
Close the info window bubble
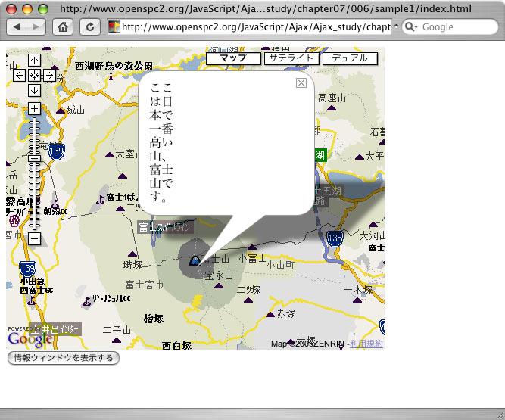click(x=301, y=83)
